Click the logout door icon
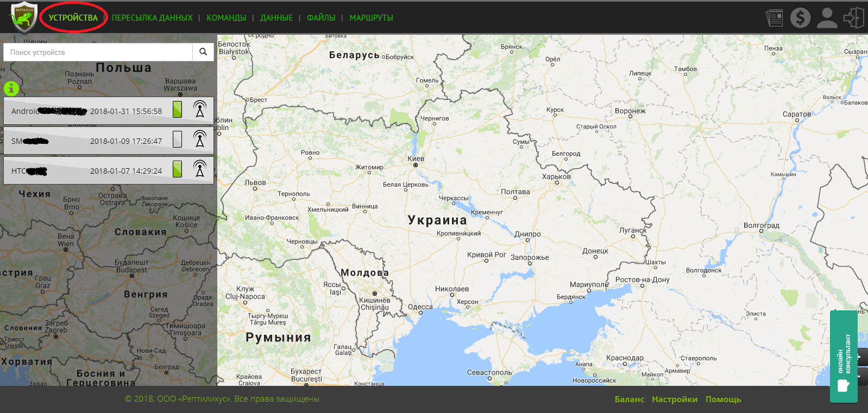The height and width of the screenshot is (413, 868). coord(853,17)
